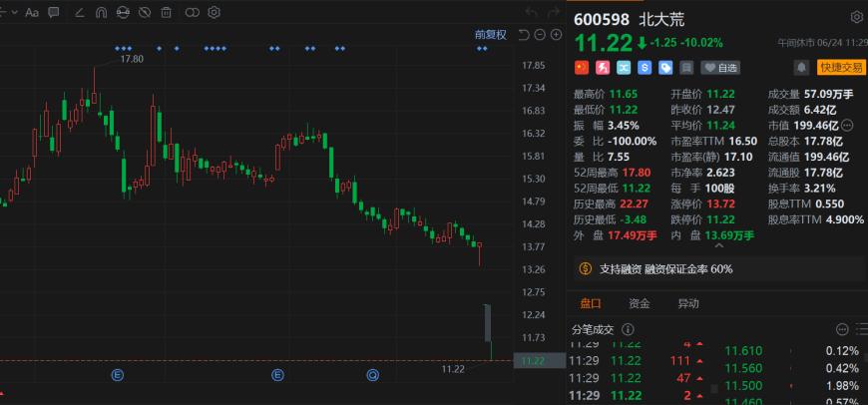Image resolution: width=868 pixels, height=405 pixels.
Task: Click the Q quarterly marker on timeline
Action: click(x=373, y=376)
